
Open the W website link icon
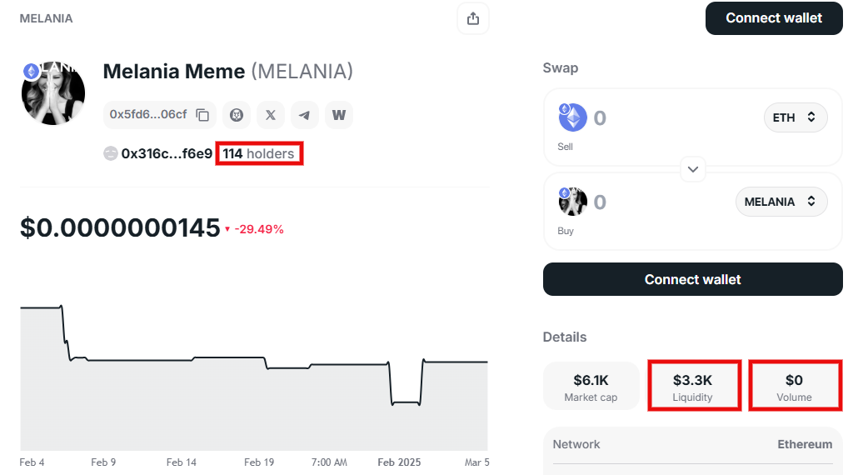coord(339,115)
